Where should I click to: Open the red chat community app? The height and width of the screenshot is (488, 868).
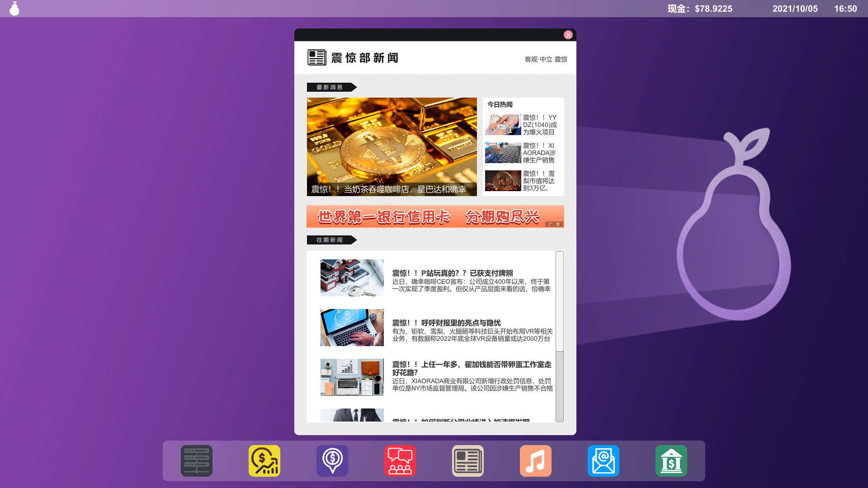click(400, 460)
